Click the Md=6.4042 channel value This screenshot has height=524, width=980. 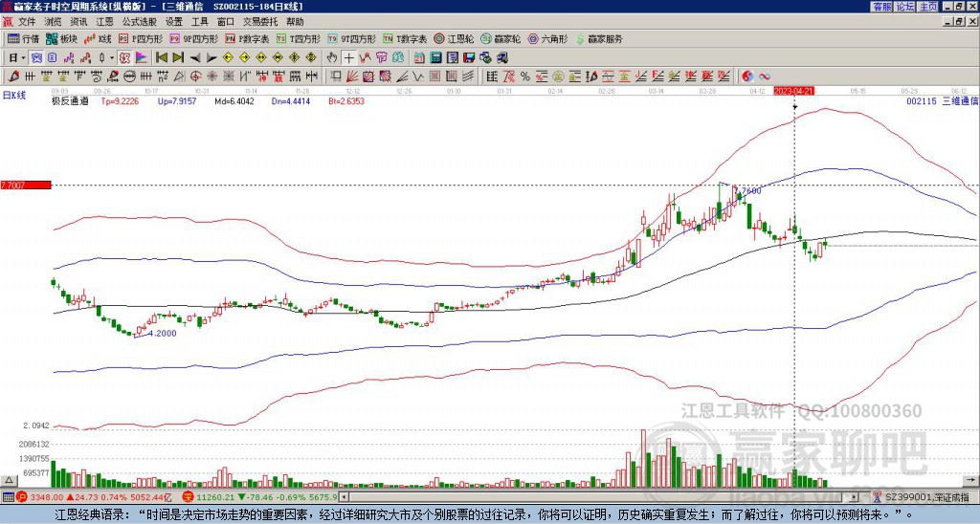tap(234, 101)
